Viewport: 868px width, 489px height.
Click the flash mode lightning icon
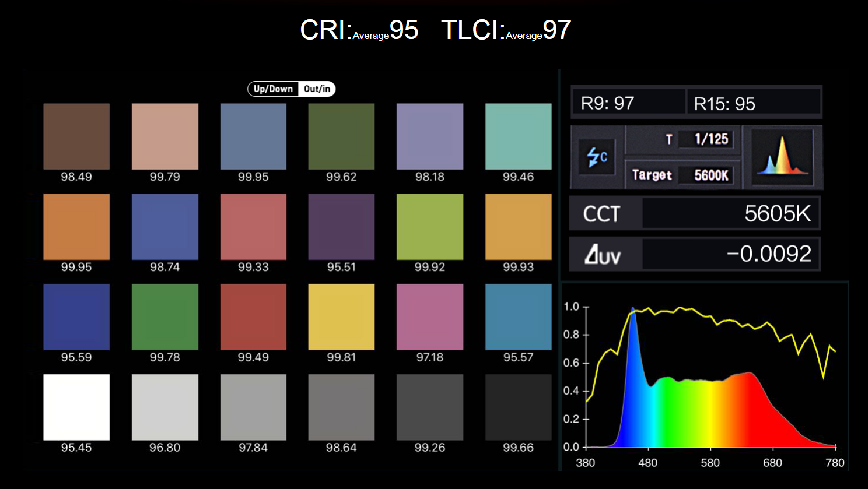(x=597, y=157)
